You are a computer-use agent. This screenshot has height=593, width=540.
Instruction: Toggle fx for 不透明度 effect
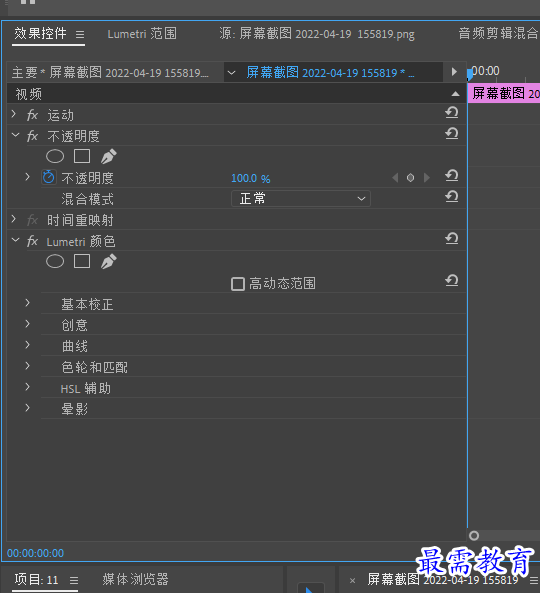(33, 136)
